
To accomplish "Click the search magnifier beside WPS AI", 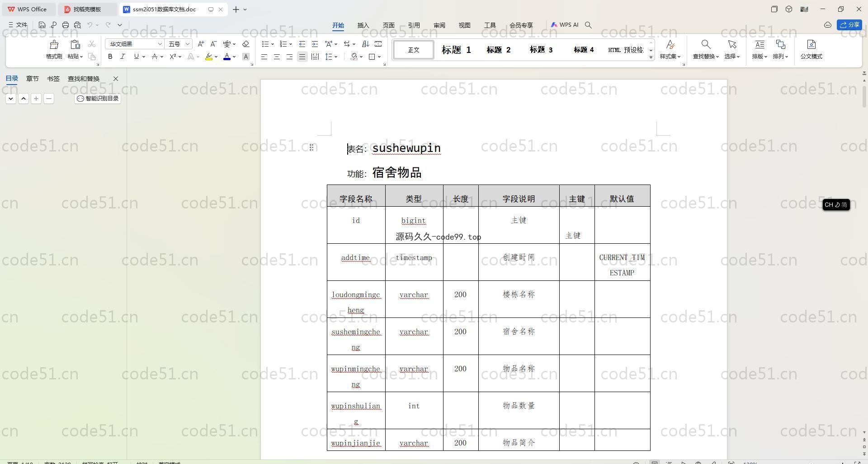I will 588,25.
